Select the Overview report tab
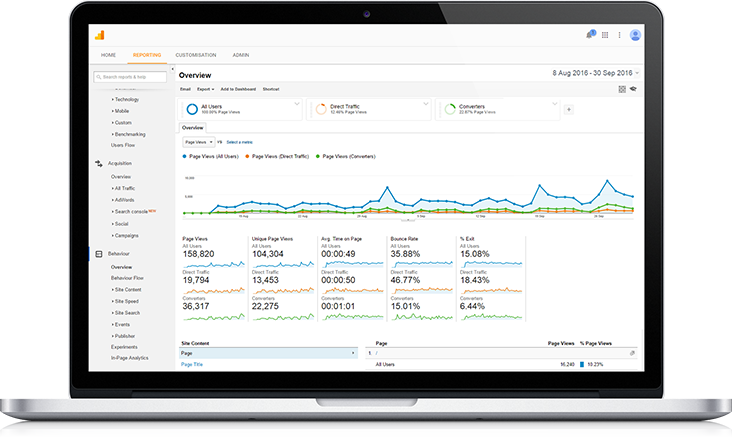Viewport: 732px width, 437px height. pos(192,127)
